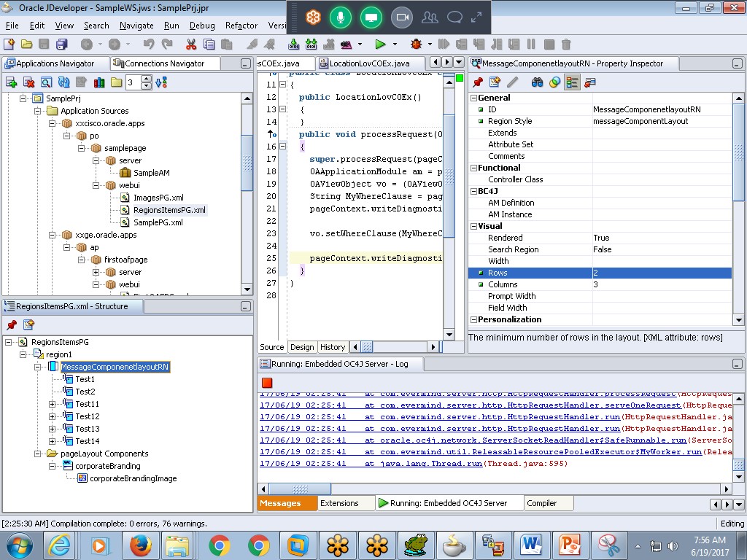
Task: Switch to the Design view of the editor
Action: (x=302, y=347)
